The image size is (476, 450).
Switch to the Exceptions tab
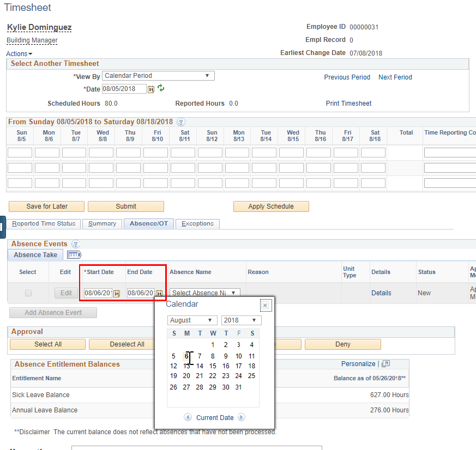[x=197, y=224]
